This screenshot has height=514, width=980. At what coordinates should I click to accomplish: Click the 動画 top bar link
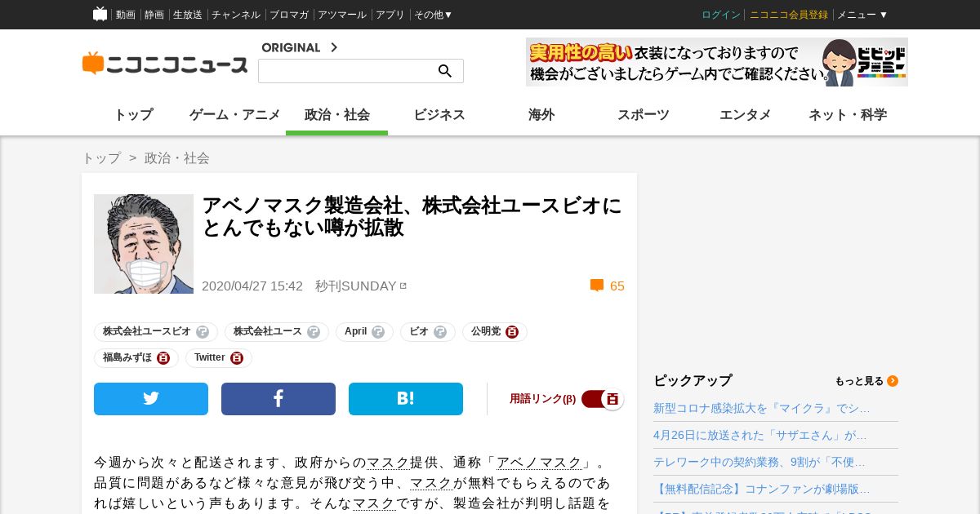click(126, 15)
